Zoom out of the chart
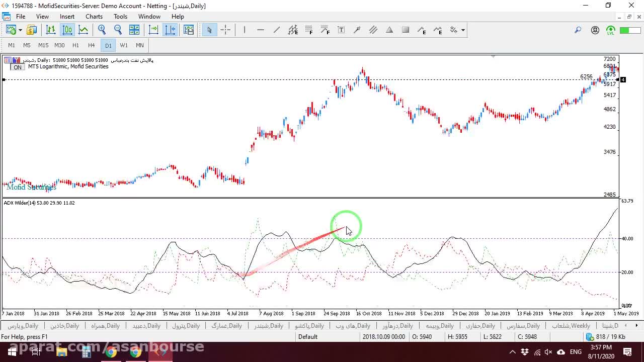Screen dimensions: 644x362 point(118,30)
